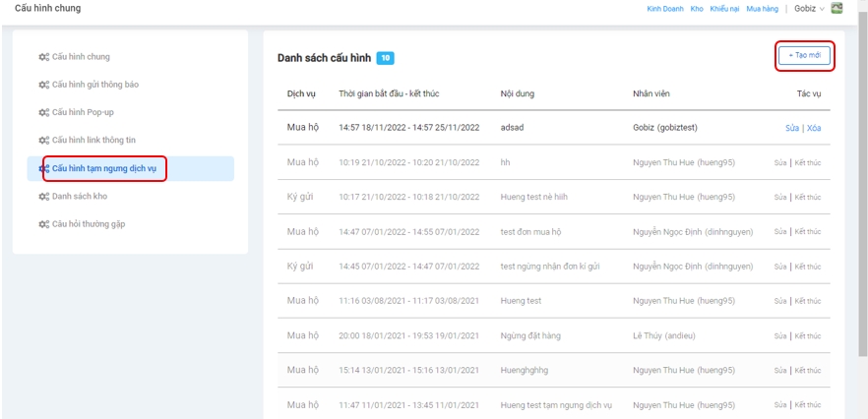Viewport: 868px width, 419px height.
Task: Click Sửa on the Ngừng đặt hàng row
Action: (x=779, y=335)
